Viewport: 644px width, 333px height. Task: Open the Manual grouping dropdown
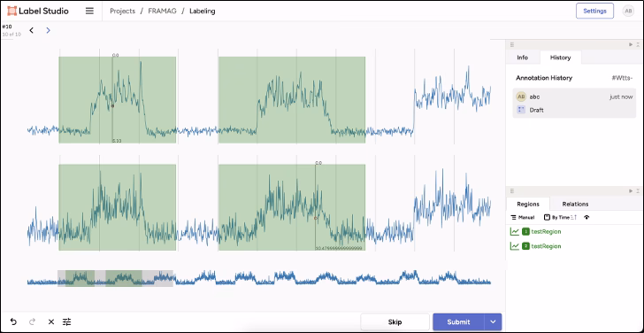(523, 218)
